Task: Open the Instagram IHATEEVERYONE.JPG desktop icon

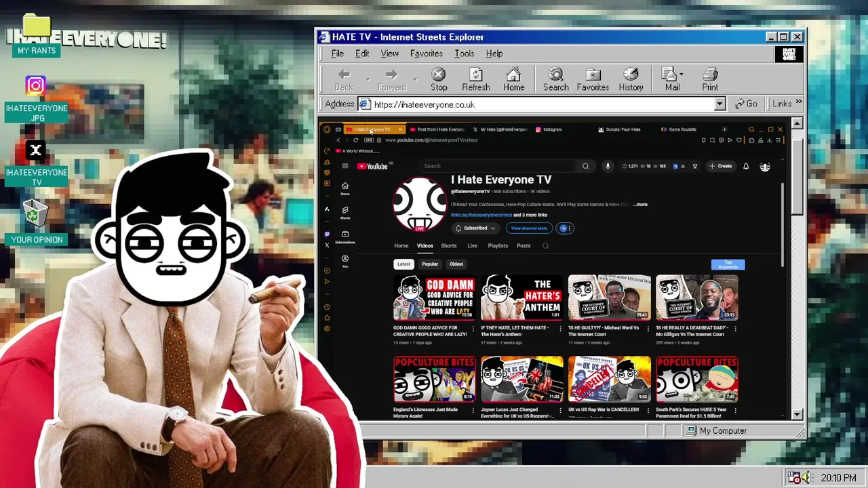Action: 37,99
